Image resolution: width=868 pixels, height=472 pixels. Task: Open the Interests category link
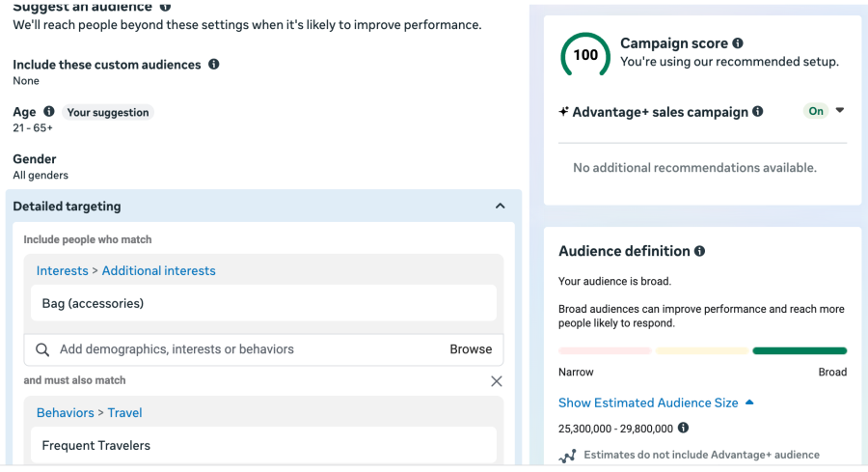62,271
